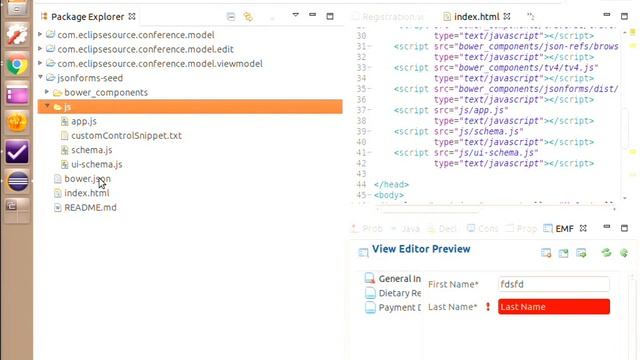The image size is (640, 360).
Task: Open Eclipse from the launcher
Action: [x=18, y=181]
